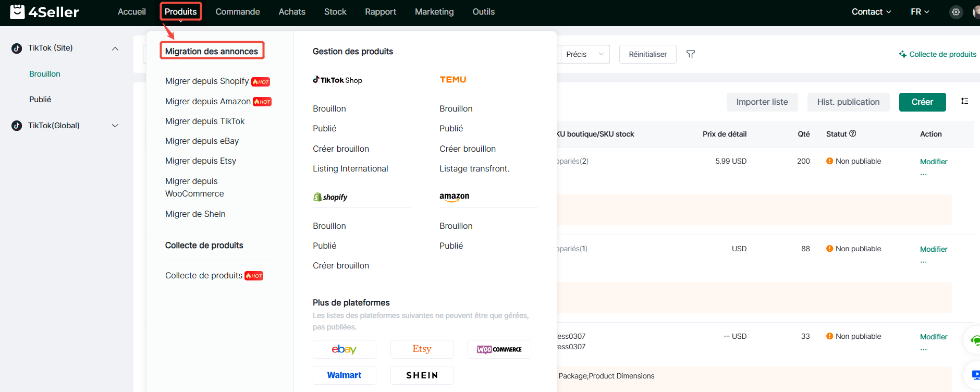This screenshot has width=980, height=392.
Task: Open the Contact dropdown
Action: coord(871,11)
